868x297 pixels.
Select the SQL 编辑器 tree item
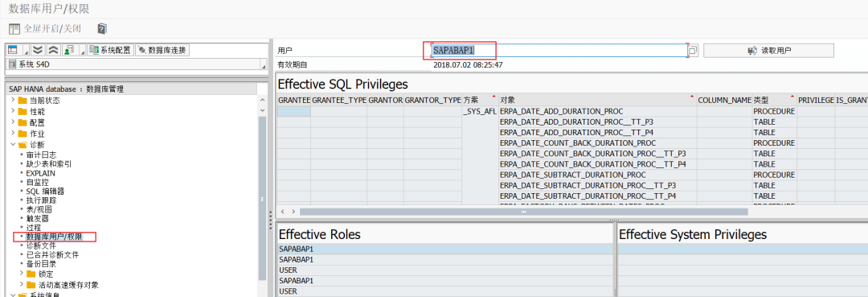tap(45, 192)
